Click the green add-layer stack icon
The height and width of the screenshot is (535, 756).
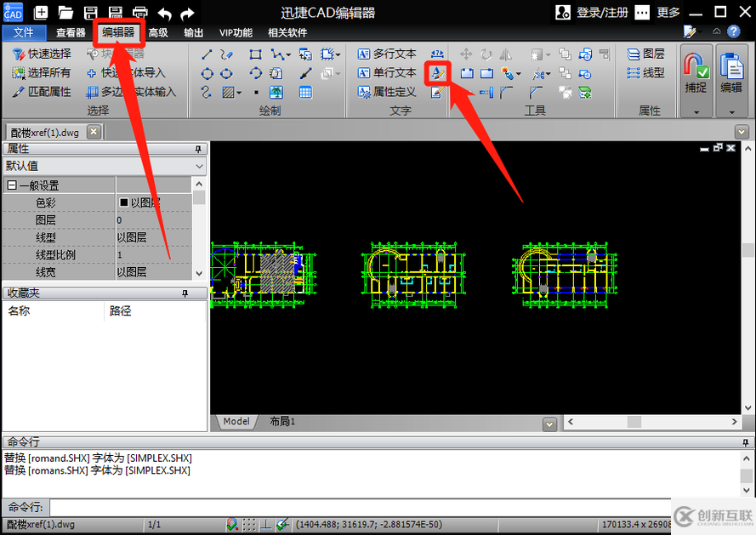point(585,92)
